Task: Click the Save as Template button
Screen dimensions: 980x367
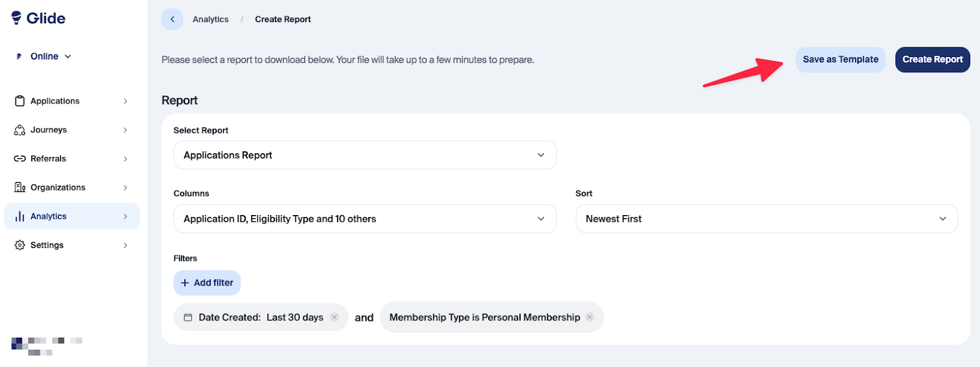Action: tap(840, 59)
